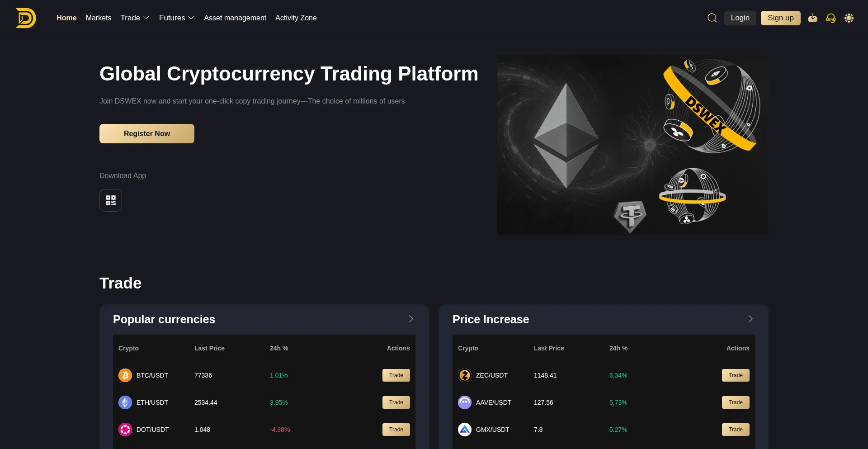
Task: Click the DSWEX Ethereum banner image
Action: click(x=632, y=145)
